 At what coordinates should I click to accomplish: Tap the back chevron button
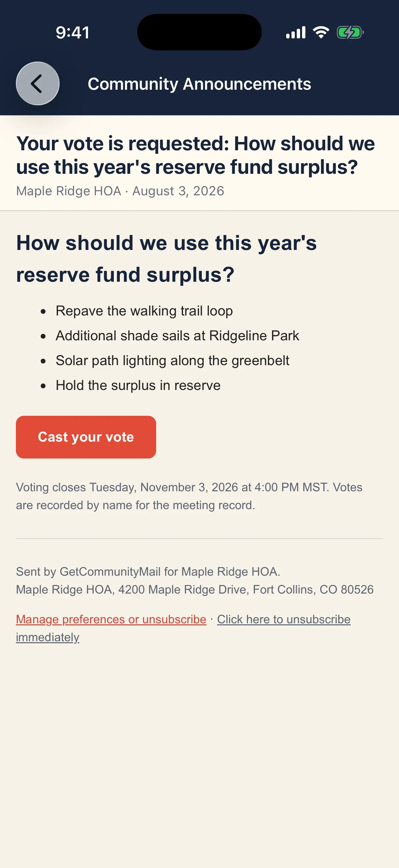37,83
